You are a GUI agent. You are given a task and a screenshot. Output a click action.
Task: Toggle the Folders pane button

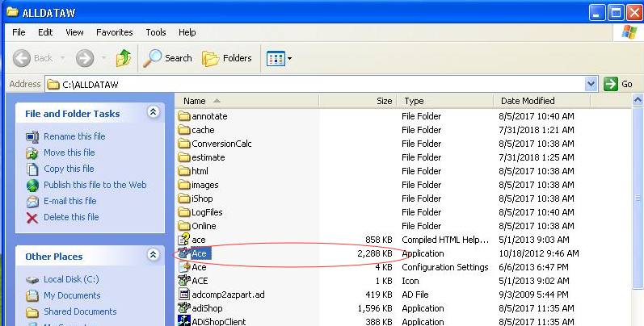click(227, 58)
